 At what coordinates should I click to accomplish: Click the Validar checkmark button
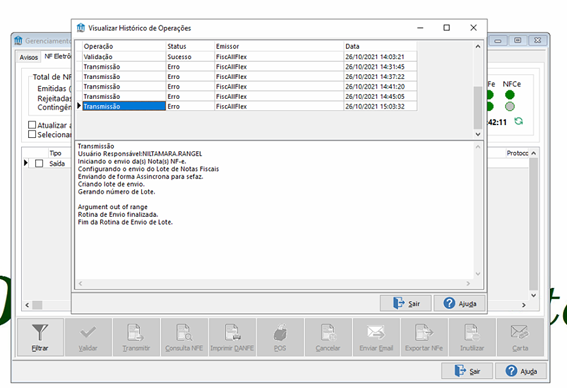[88, 337]
